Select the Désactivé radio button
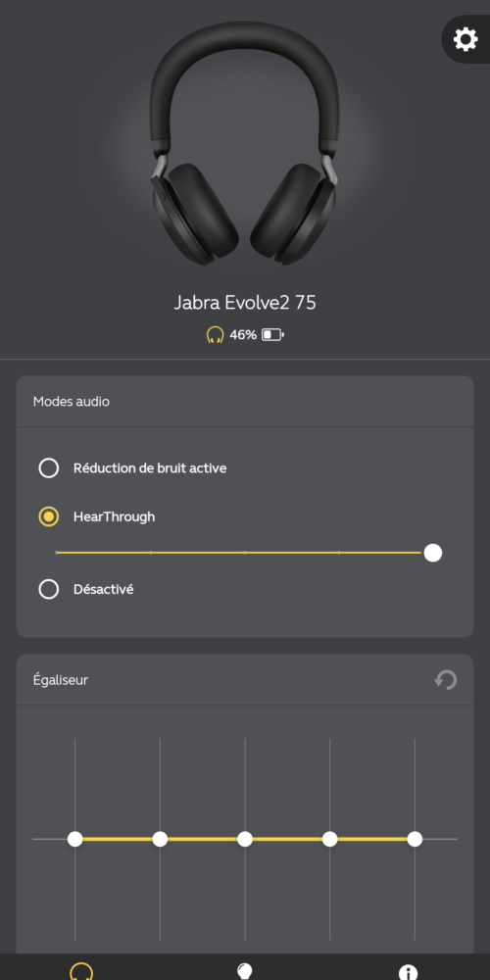Screen dimensions: 490x980 49,589
